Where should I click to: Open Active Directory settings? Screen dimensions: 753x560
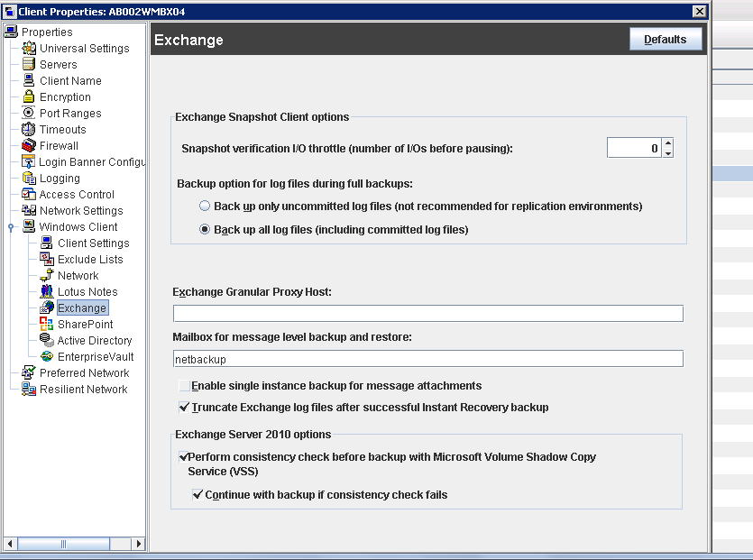coord(88,340)
